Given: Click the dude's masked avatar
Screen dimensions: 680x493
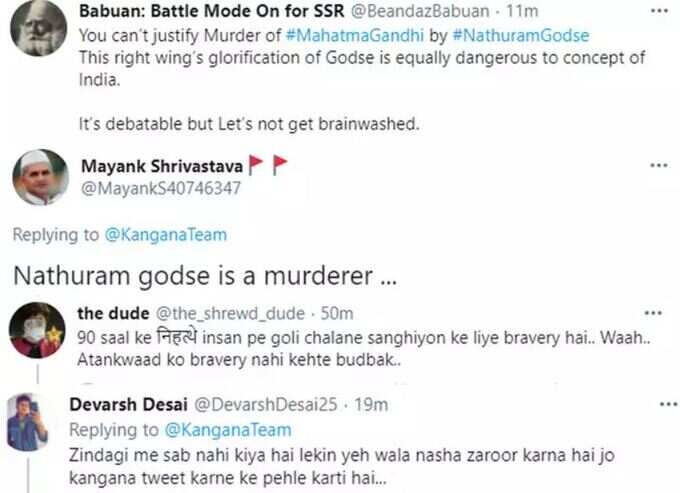Looking at the screenshot, I should (x=37, y=330).
